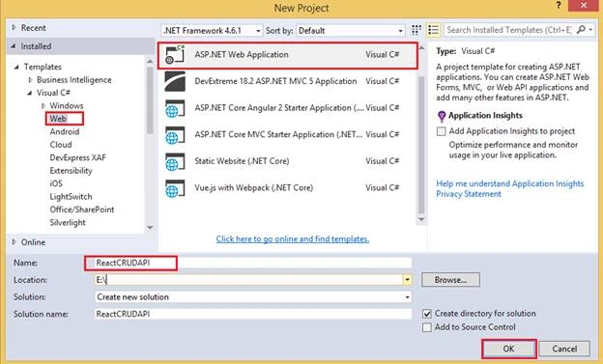Viewport: 603px width, 364px height.
Task: Enable Add Application Insights to project
Action: 441,131
